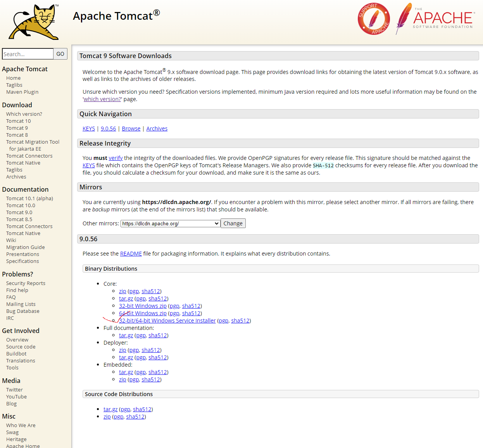Download the Deployer tar.gz
This screenshot has height=448, width=483.
coord(126,357)
